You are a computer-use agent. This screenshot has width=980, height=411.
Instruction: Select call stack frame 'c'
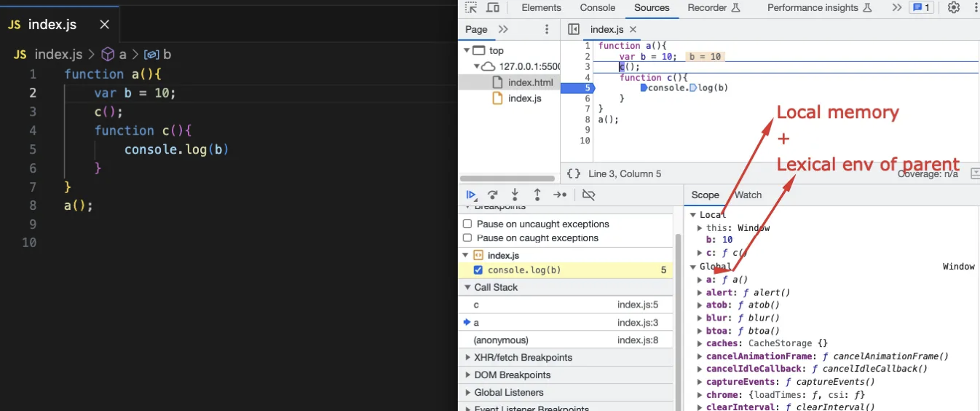[x=565, y=305]
